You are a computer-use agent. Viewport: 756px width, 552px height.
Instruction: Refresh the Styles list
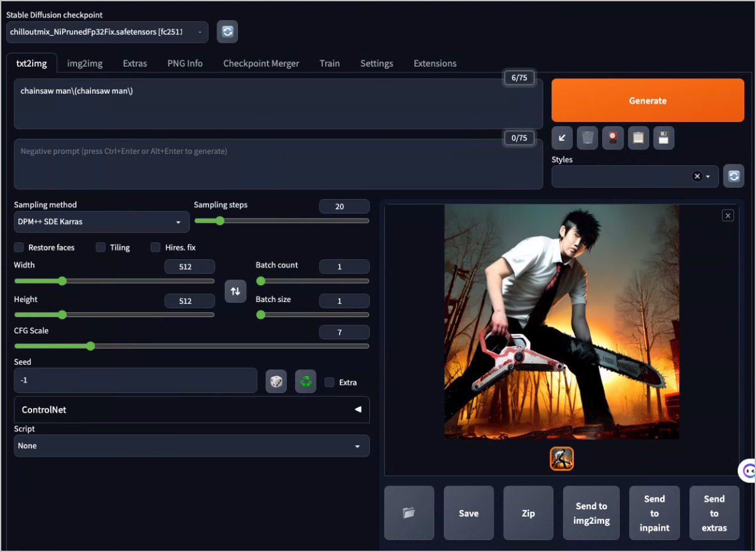point(733,176)
